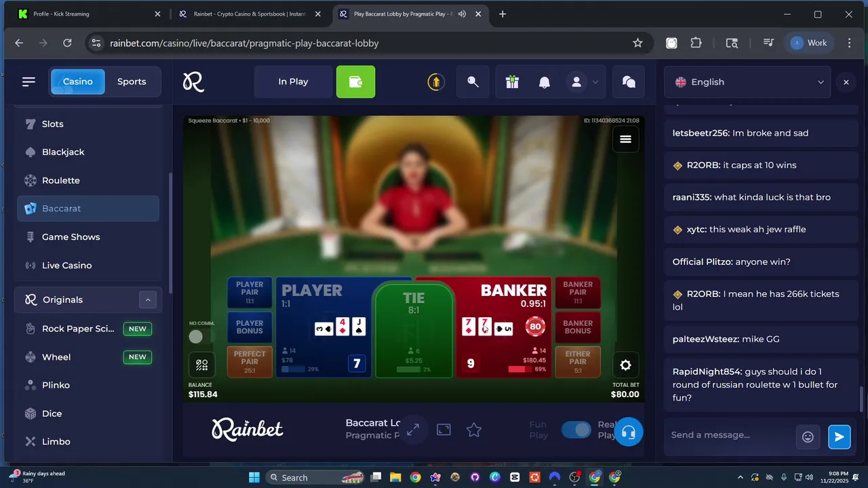Toggle the No Comm. switch
This screenshot has height=488, width=868.
[197, 336]
